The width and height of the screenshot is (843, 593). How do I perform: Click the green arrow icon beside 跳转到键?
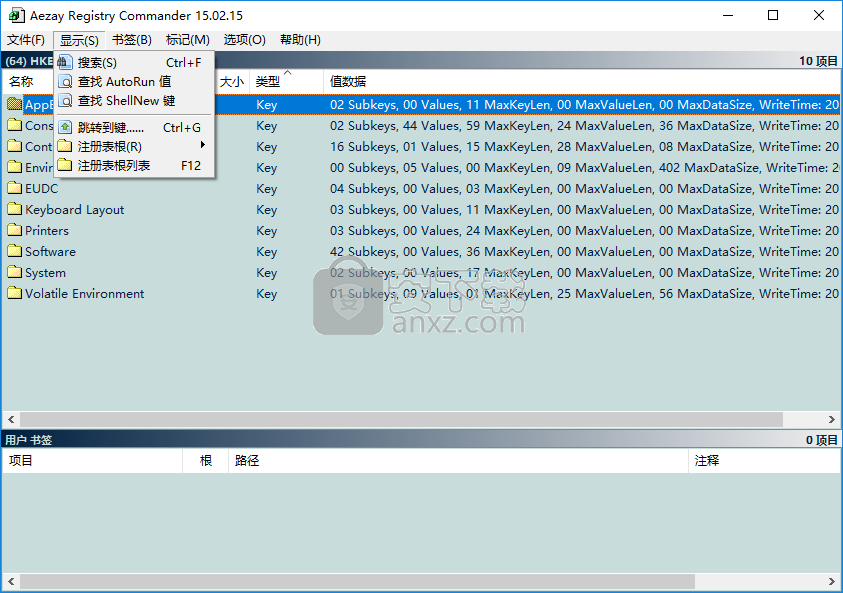click(65, 127)
